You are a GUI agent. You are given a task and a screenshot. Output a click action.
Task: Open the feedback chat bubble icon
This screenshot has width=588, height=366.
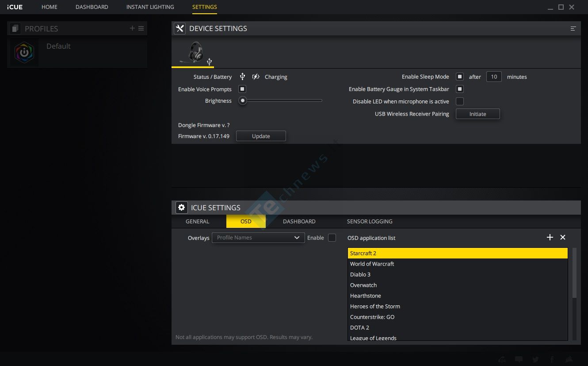coord(519,359)
